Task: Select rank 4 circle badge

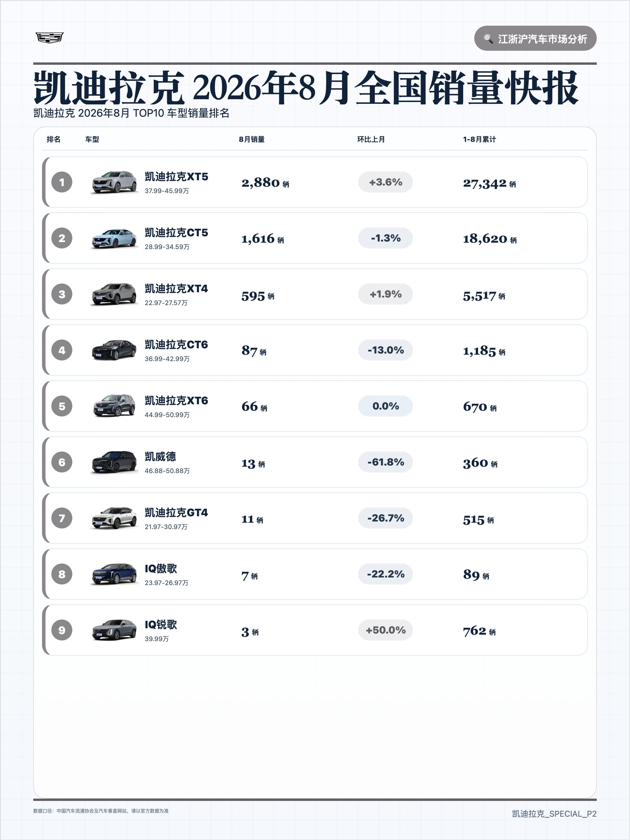Action: tap(62, 350)
